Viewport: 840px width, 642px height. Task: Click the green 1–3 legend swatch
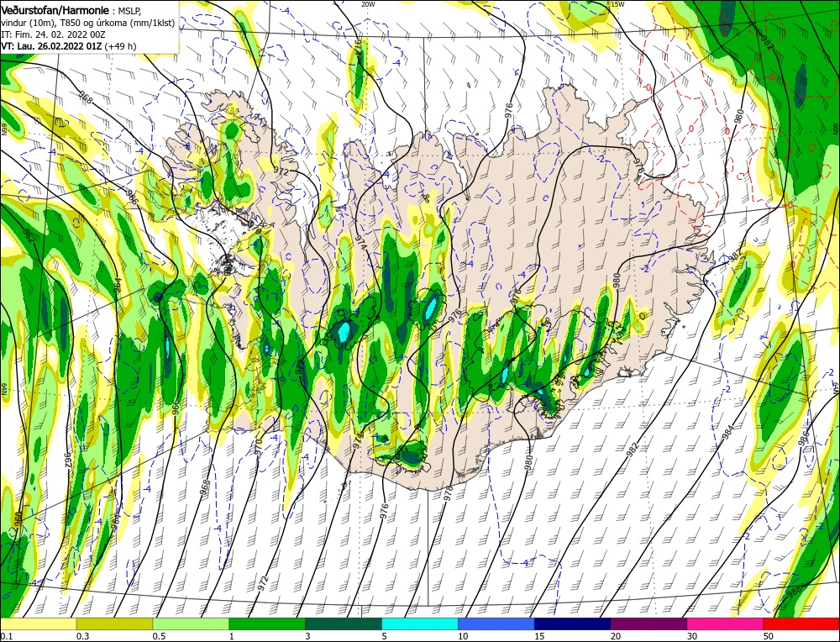pos(267,624)
